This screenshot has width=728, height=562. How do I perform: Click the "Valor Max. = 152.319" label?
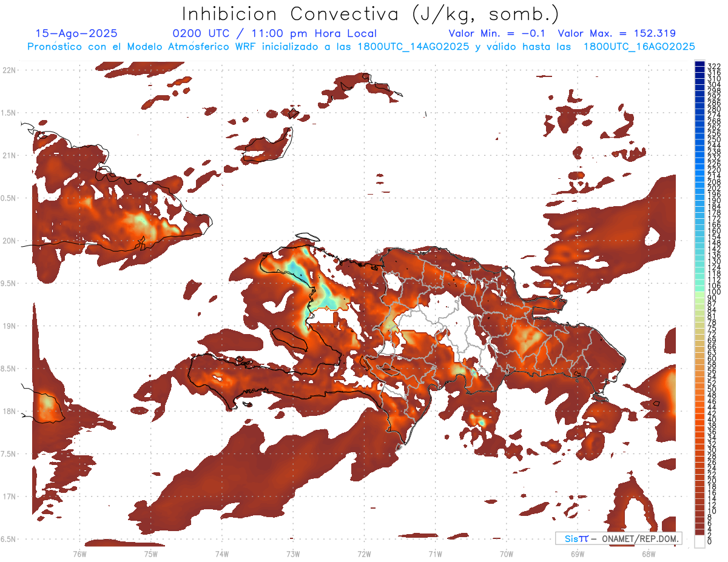click(616, 33)
